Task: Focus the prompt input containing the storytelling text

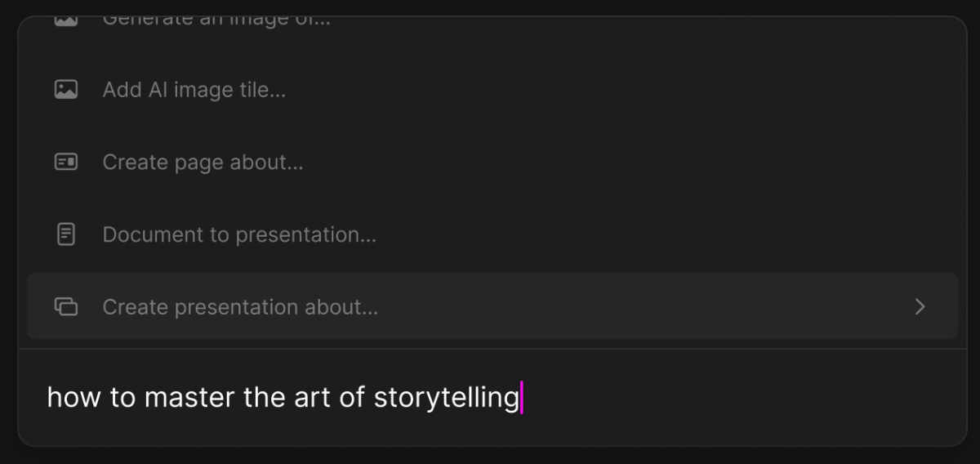Action: (492, 398)
